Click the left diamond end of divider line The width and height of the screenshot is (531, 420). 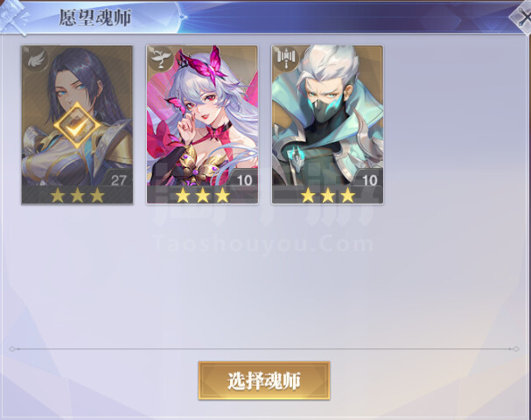pos(11,348)
